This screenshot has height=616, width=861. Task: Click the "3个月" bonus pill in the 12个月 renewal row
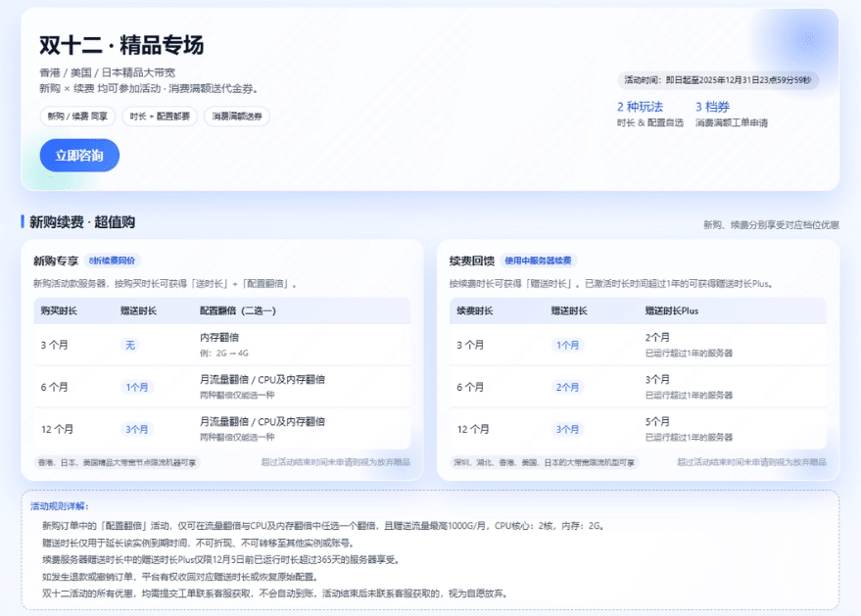coord(566,428)
